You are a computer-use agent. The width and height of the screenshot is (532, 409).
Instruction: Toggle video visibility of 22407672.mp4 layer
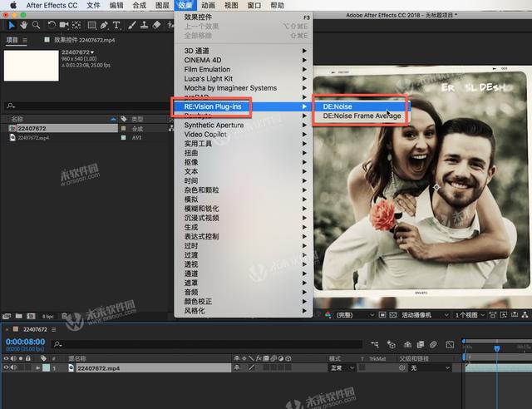coord(6,367)
